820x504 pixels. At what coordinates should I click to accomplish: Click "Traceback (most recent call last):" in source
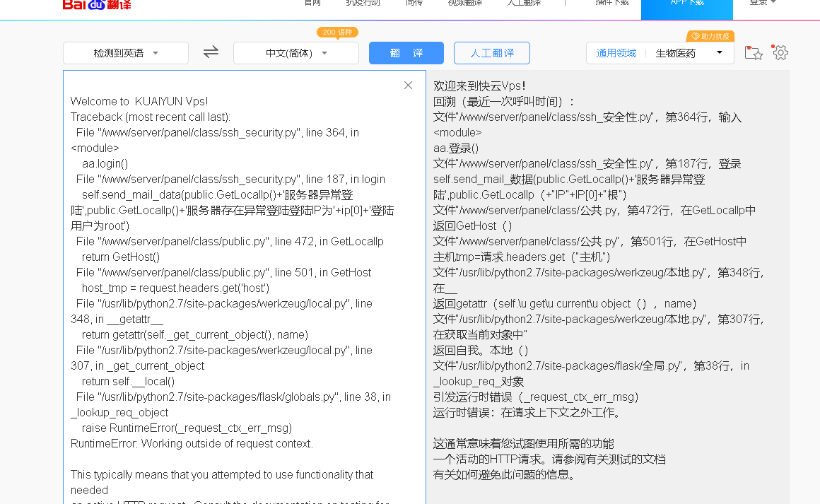pos(151,117)
